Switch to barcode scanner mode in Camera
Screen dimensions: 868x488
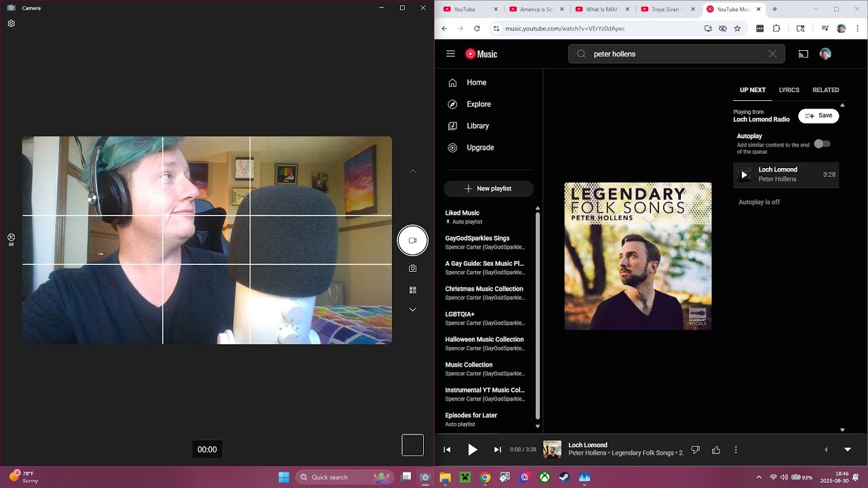[412, 290]
